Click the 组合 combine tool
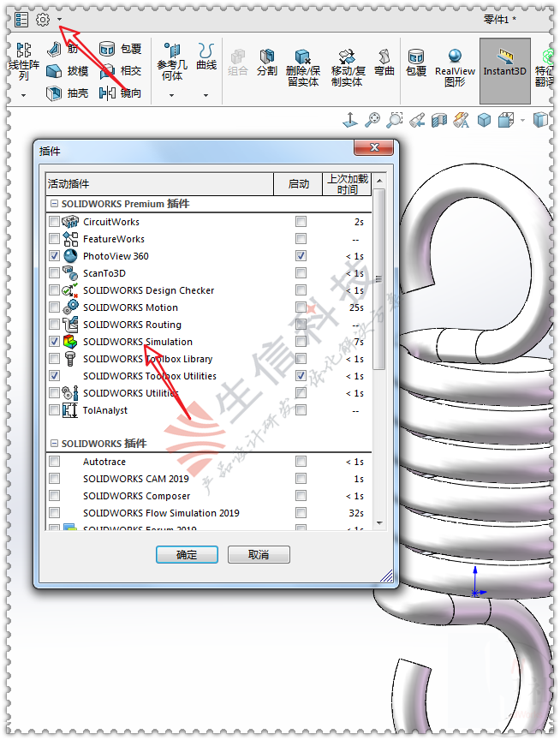Screen dimensions: 560x740 click(x=238, y=63)
